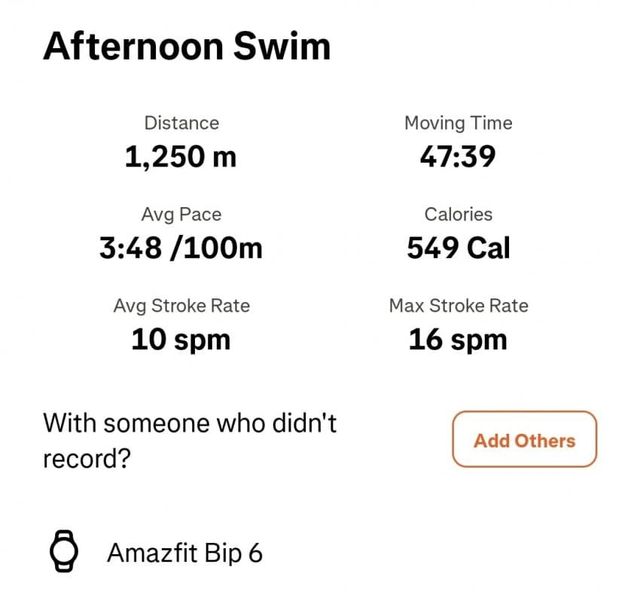Select the 549 Cal value
This screenshot has width=640, height=598.
(x=458, y=248)
